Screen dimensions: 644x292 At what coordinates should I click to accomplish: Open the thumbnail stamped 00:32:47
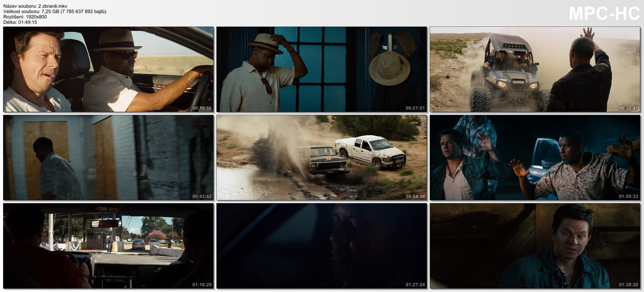[535, 69]
